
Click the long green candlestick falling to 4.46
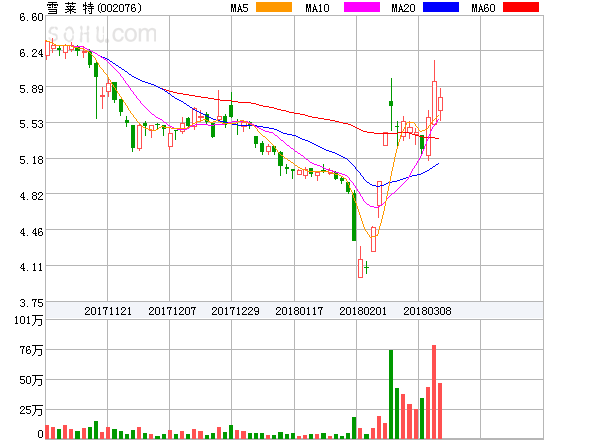pyautogui.click(x=354, y=217)
